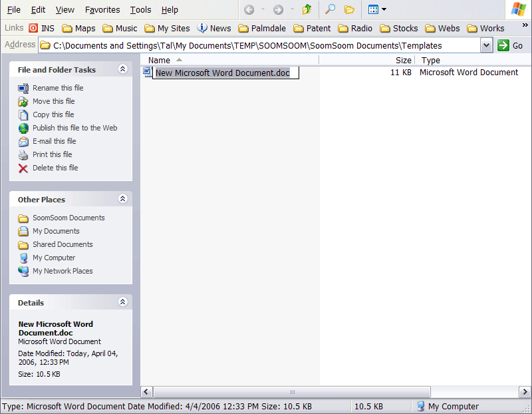The width and height of the screenshot is (532, 414).
Task: Click the printer icon
Action: tap(23, 155)
